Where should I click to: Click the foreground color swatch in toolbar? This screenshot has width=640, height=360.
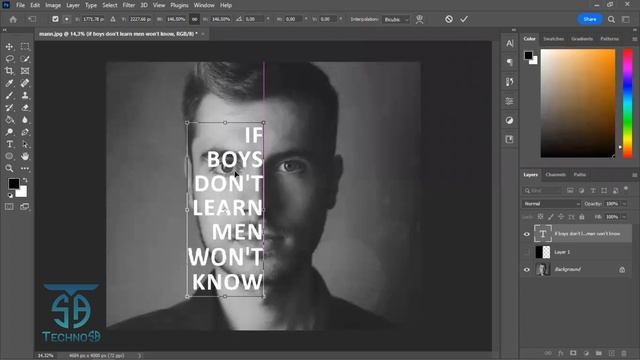point(13,184)
